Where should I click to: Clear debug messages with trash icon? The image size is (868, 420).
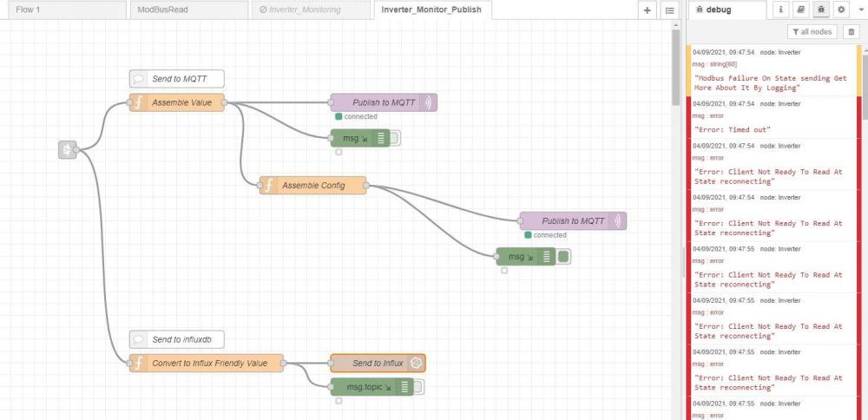click(x=852, y=32)
